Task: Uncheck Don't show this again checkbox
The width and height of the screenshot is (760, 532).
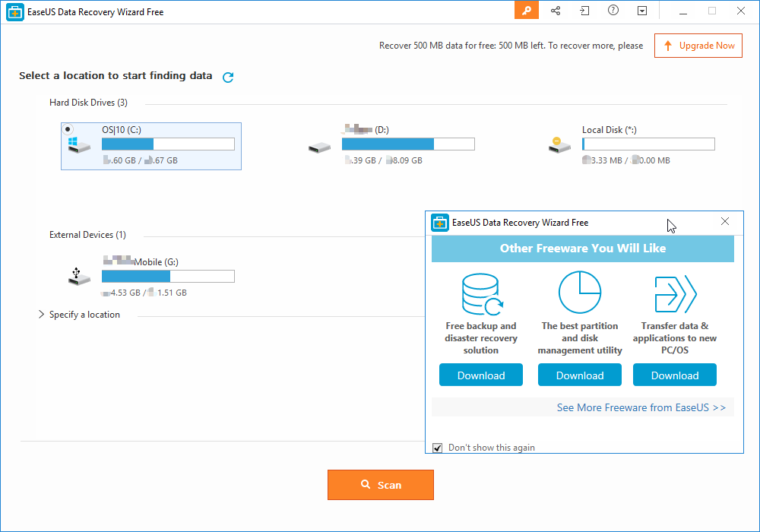Action: (437, 448)
